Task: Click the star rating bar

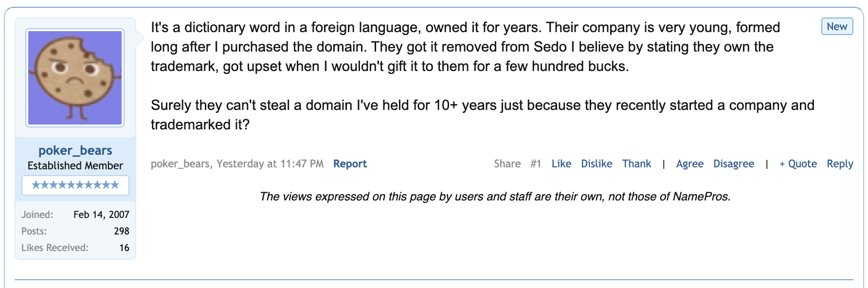Action: click(75, 185)
